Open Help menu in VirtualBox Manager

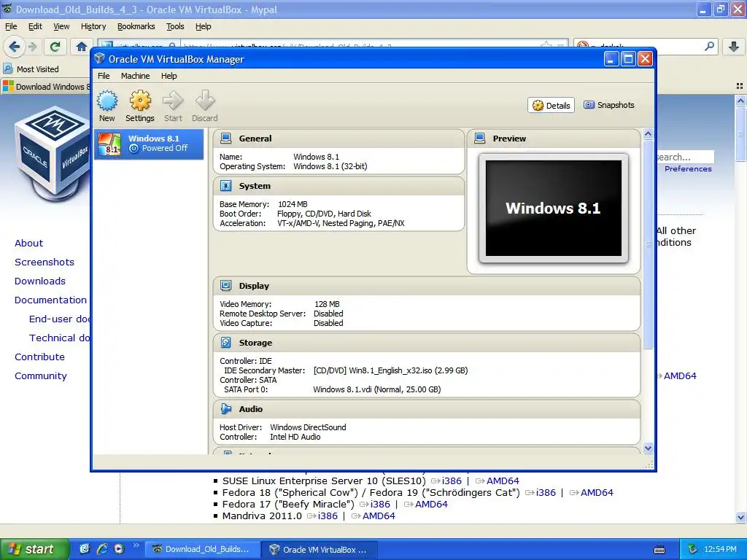point(169,76)
